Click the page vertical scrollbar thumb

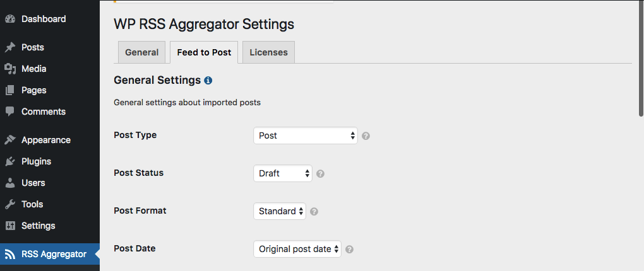[x=641, y=59]
